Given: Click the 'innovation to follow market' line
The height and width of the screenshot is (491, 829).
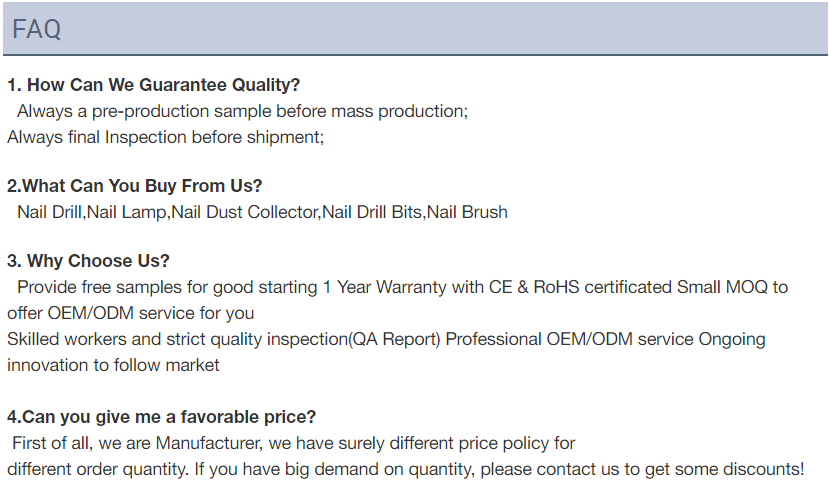Looking at the screenshot, I should [x=113, y=365].
